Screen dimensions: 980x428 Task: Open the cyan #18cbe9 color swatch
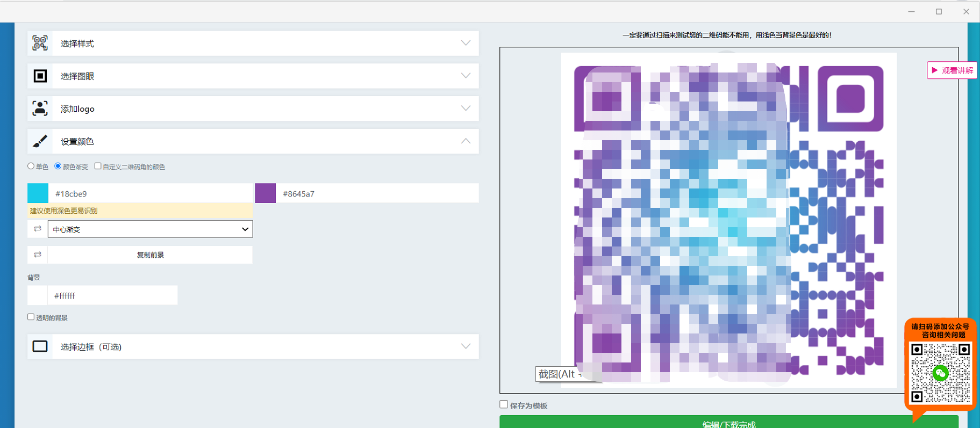pyautogui.click(x=38, y=193)
